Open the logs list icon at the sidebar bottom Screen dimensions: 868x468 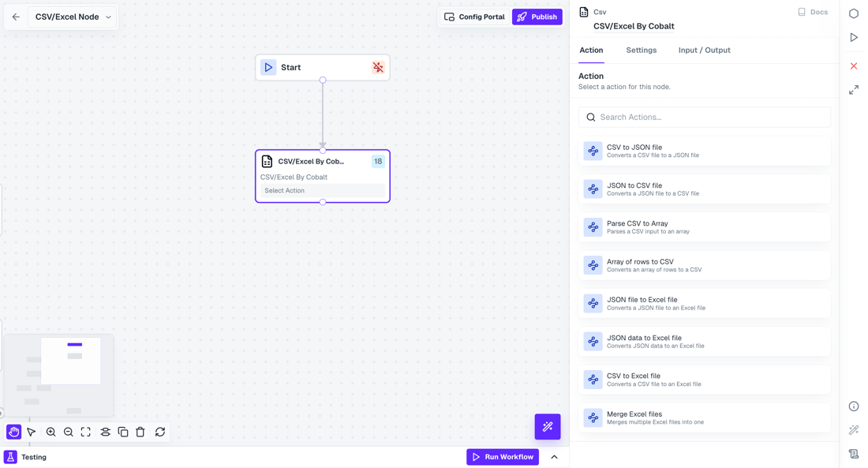coord(854,454)
